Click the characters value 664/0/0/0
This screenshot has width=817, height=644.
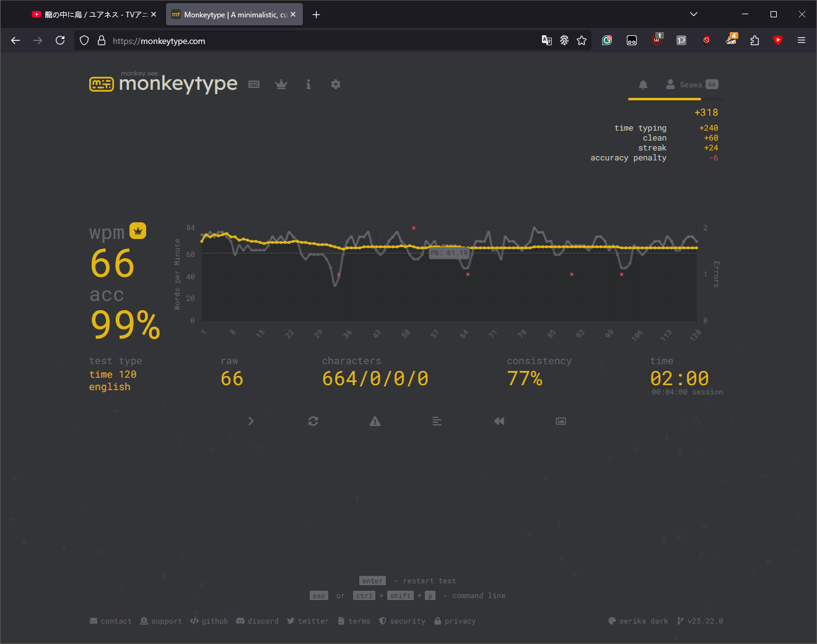tap(375, 378)
